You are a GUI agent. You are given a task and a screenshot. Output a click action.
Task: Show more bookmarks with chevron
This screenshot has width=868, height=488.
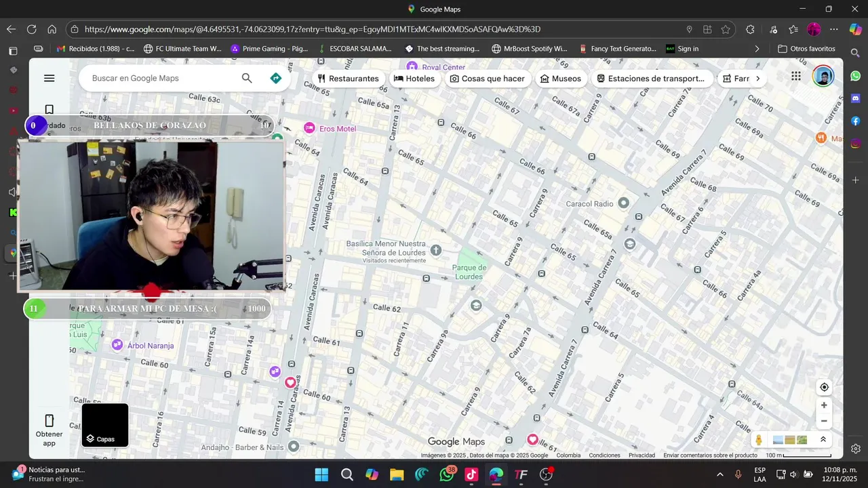pyautogui.click(x=757, y=49)
